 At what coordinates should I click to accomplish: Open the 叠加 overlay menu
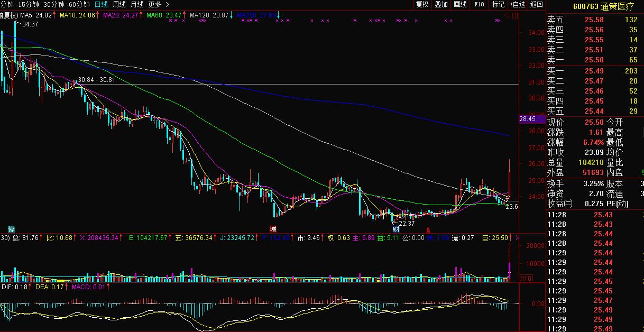[x=441, y=4]
